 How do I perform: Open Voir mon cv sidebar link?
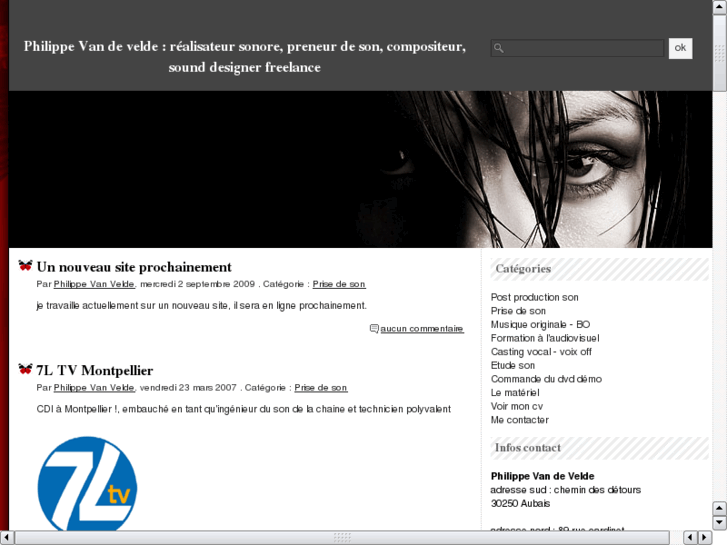click(x=517, y=406)
